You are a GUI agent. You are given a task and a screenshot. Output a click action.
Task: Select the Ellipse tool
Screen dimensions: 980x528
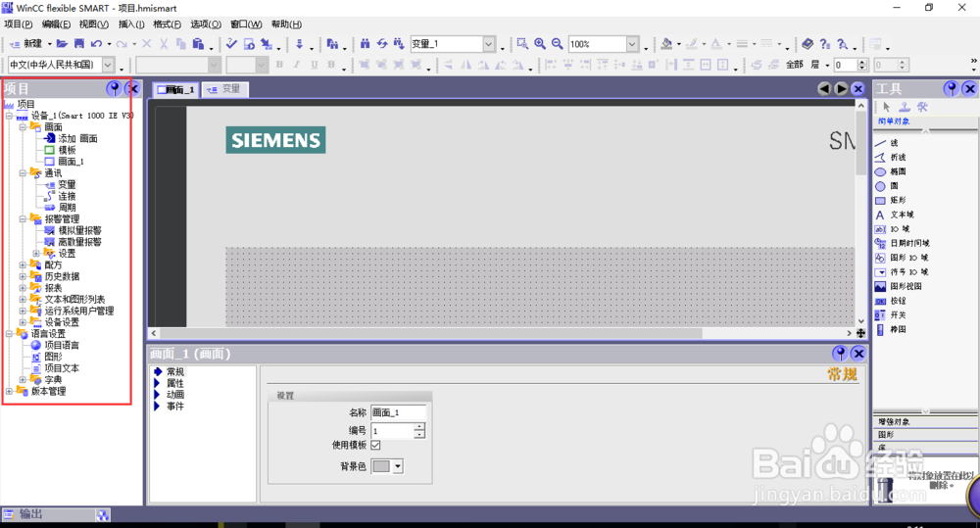point(890,171)
